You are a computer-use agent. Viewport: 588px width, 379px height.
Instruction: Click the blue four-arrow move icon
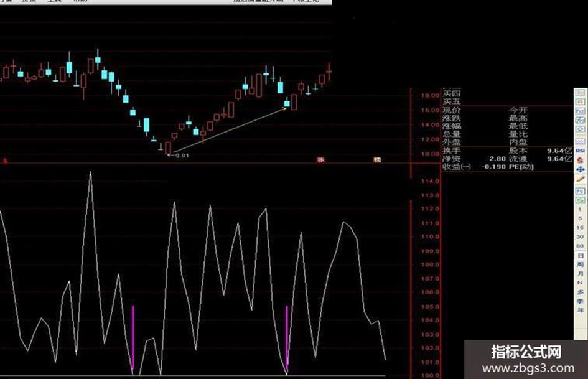(580, 170)
